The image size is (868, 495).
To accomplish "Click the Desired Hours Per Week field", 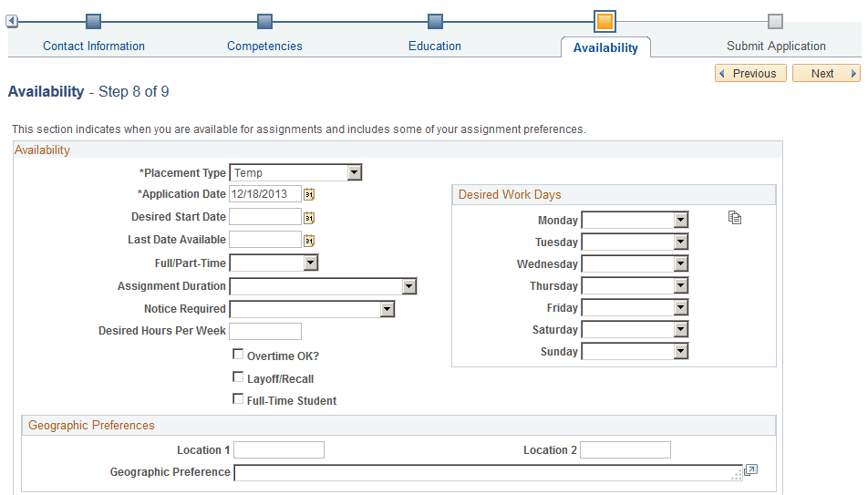I will [265, 331].
